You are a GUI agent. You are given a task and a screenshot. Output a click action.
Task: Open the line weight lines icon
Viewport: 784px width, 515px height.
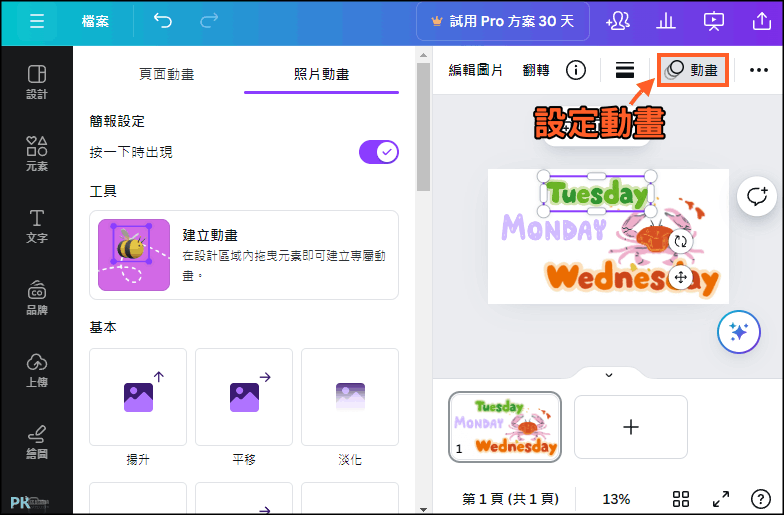click(625, 70)
